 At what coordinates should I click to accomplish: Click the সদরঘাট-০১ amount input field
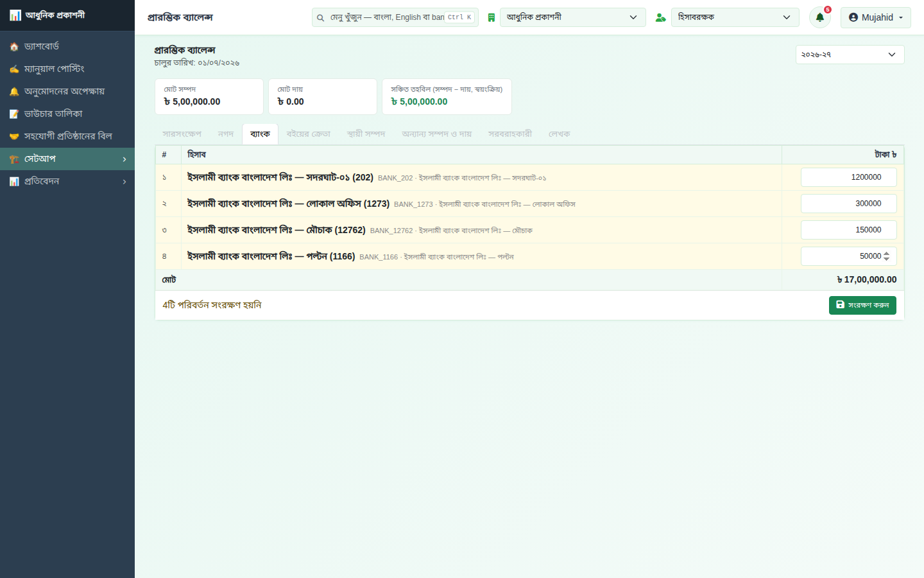848,177
